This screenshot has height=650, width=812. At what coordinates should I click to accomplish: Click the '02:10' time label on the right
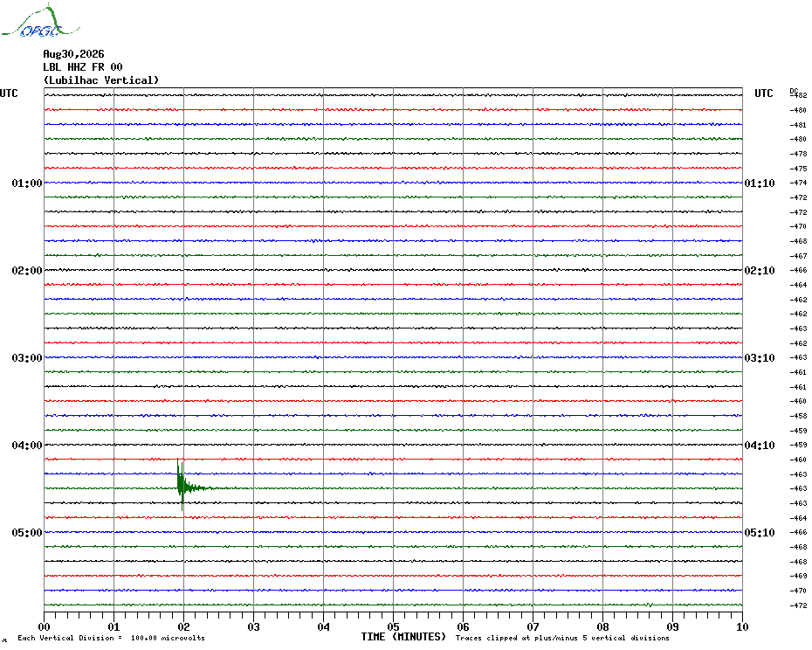coord(760,271)
